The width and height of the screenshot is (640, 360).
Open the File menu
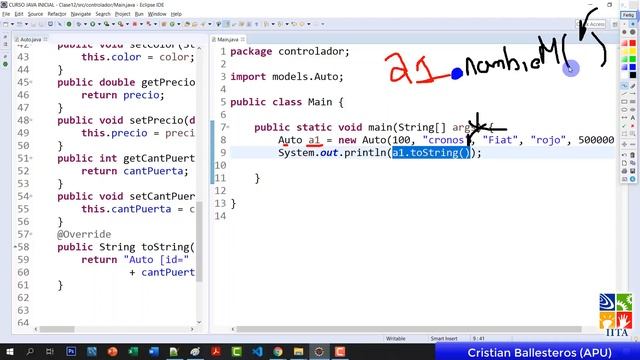tap(6, 14)
